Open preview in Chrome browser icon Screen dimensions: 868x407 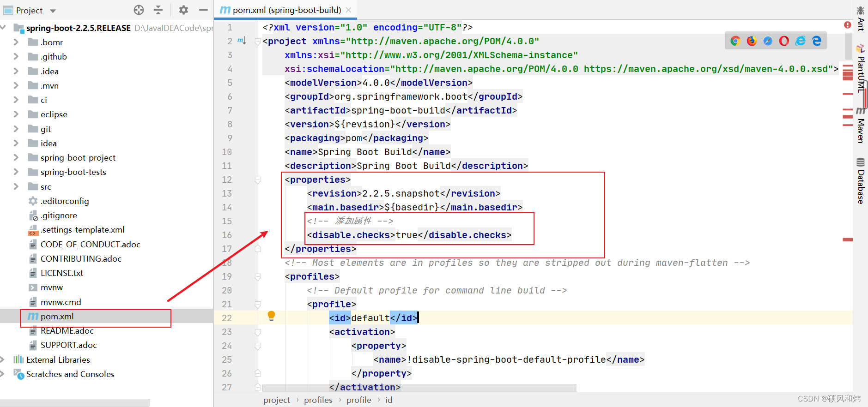click(x=735, y=41)
